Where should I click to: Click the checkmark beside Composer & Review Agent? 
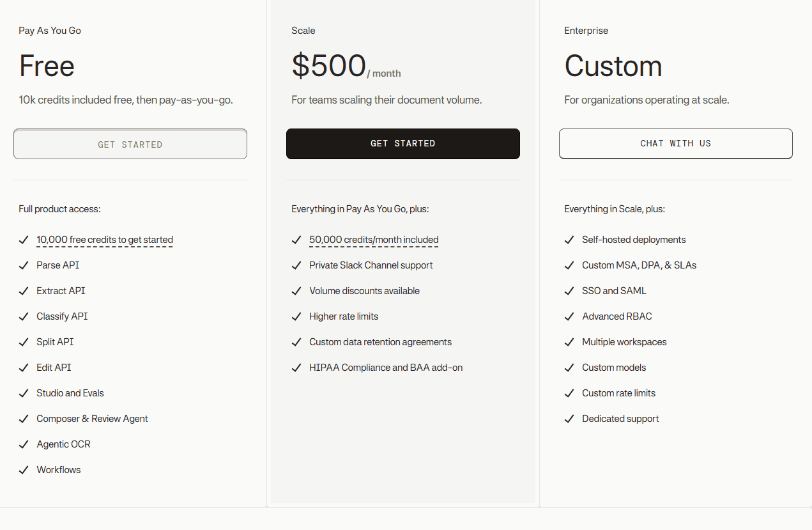coord(24,418)
